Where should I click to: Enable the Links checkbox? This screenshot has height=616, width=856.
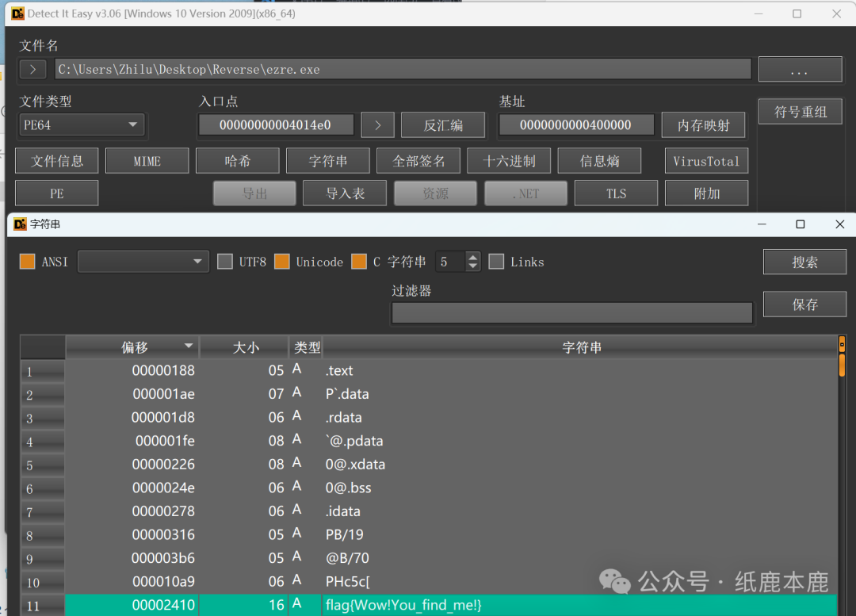pos(496,262)
